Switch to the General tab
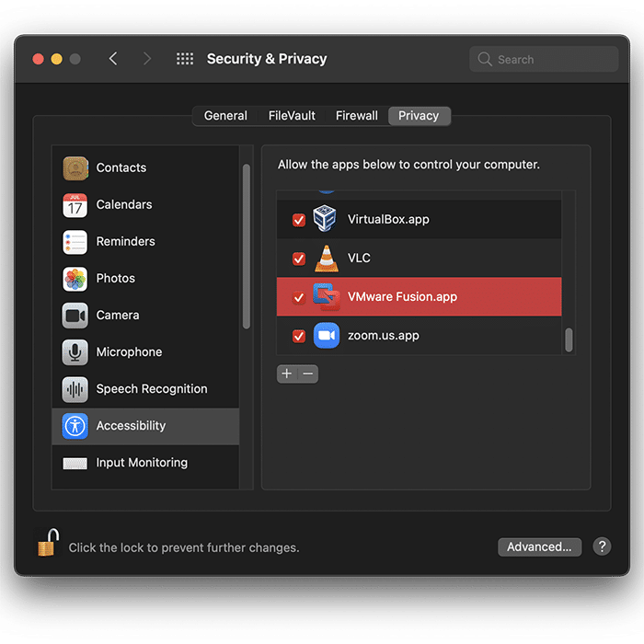The image size is (644, 644). (x=225, y=116)
